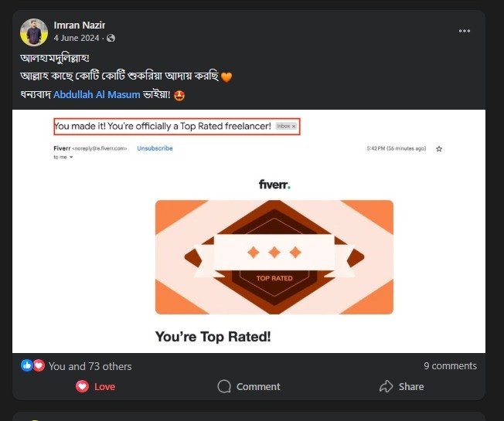Click the Unsubscribe link in the email
Viewport: 504px width, 421px height.
click(155, 148)
